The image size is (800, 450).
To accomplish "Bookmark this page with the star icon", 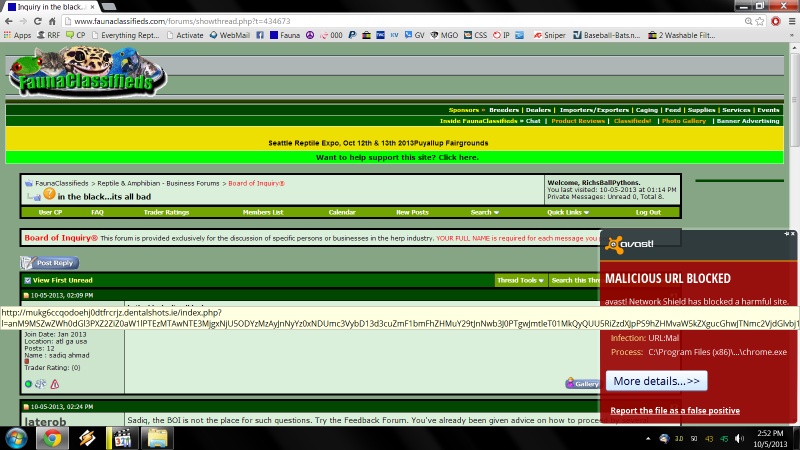I will coord(760,21).
